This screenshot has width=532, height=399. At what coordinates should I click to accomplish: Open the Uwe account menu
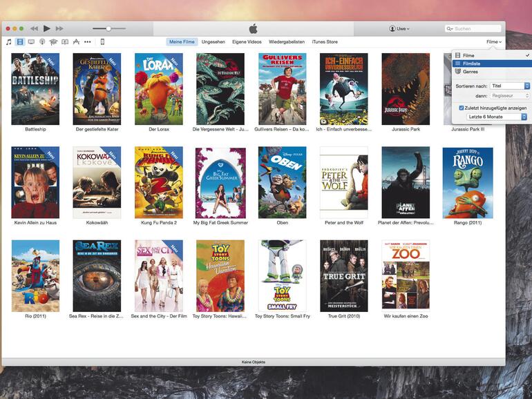tap(399, 29)
